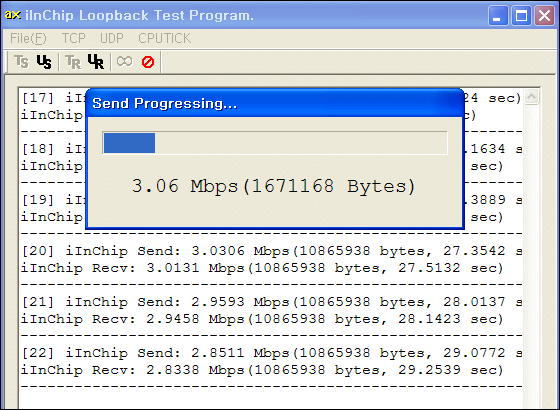This screenshot has height=410, width=560.
Task: Open the CPUTICK menu
Action: point(165,38)
